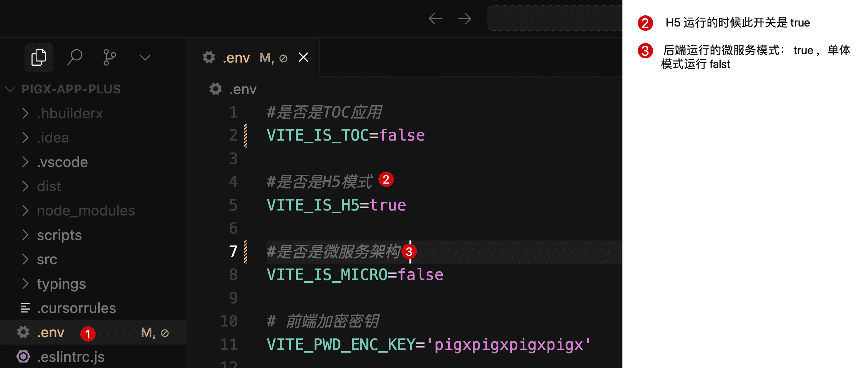Click line number 8 in gutter

(233, 275)
